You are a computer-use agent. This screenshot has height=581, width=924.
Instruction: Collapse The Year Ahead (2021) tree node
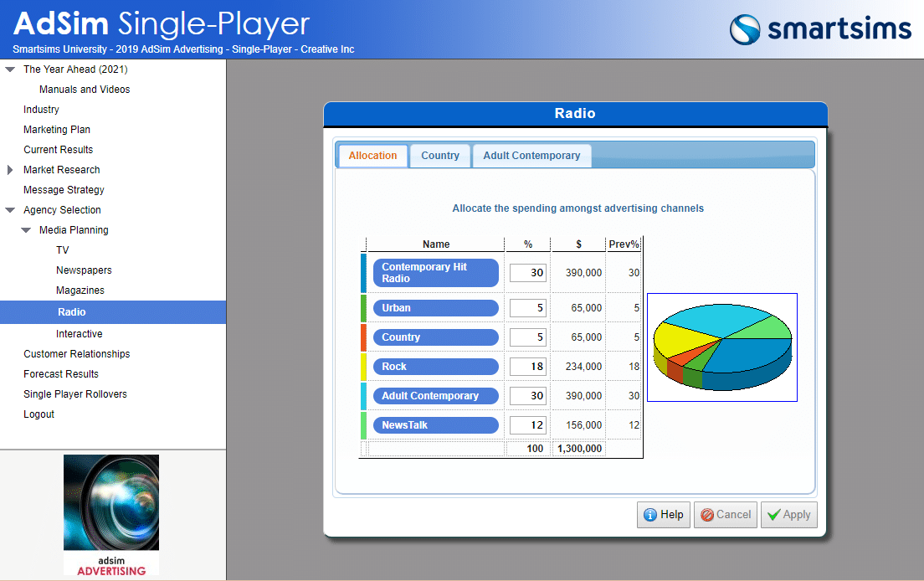click(x=10, y=69)
